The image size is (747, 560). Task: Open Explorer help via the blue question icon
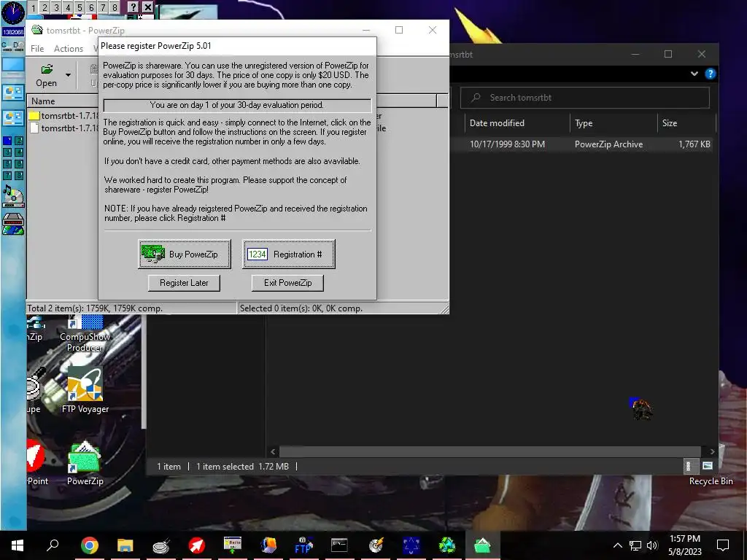tap(711, 74)
